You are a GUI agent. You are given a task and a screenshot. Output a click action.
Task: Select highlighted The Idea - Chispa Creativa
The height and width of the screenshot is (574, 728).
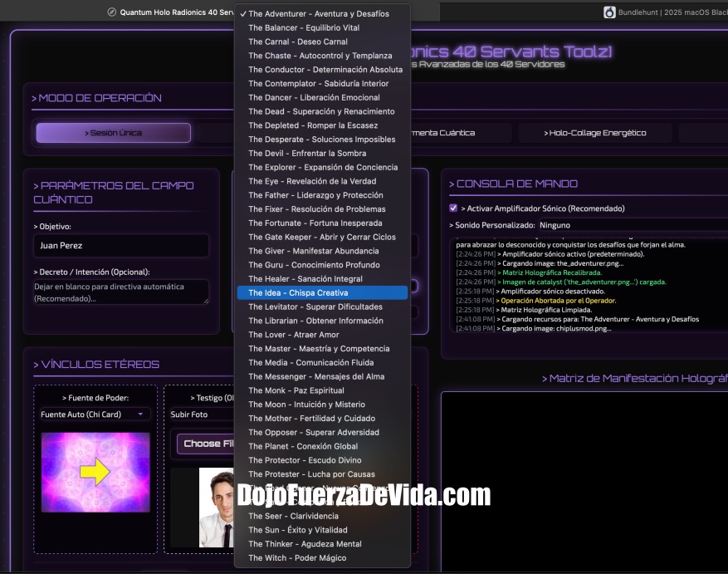click(322, 292)
